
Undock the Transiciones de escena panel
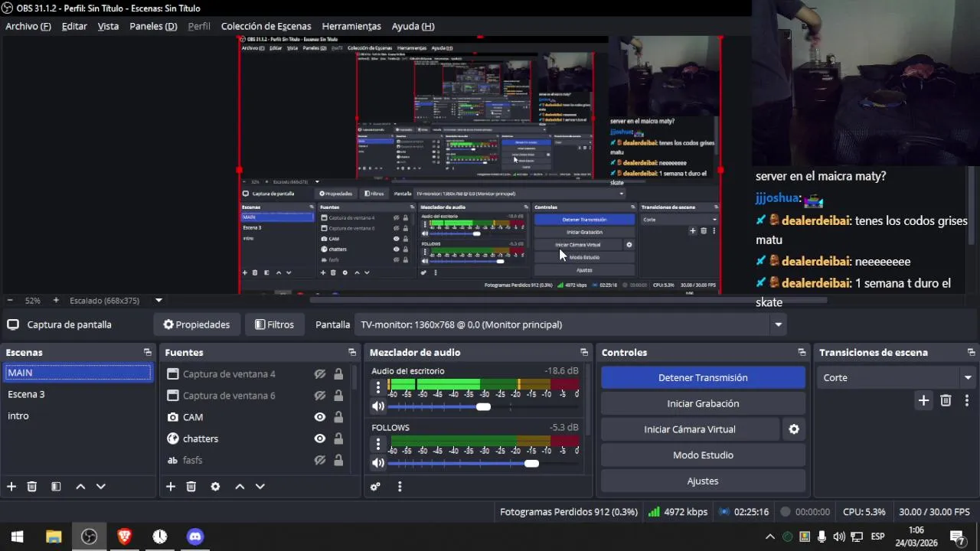pyautogui.click(x=971, y=353)
